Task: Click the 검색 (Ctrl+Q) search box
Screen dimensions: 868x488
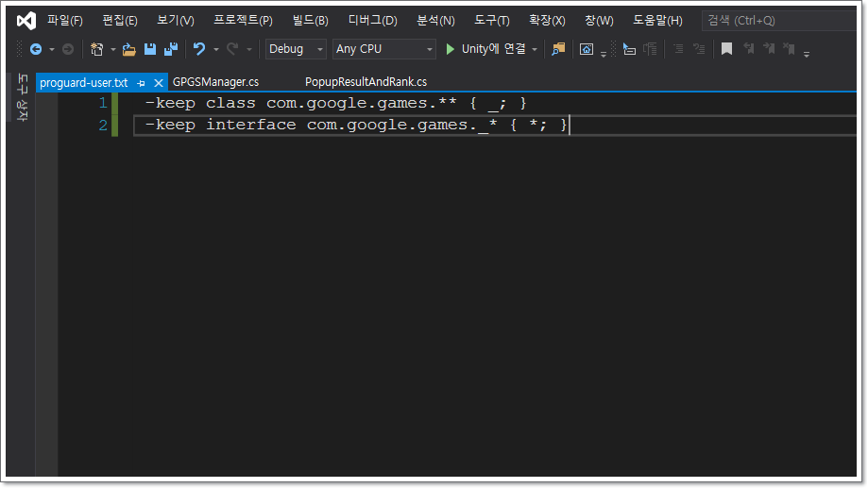Action: (779, 21)
